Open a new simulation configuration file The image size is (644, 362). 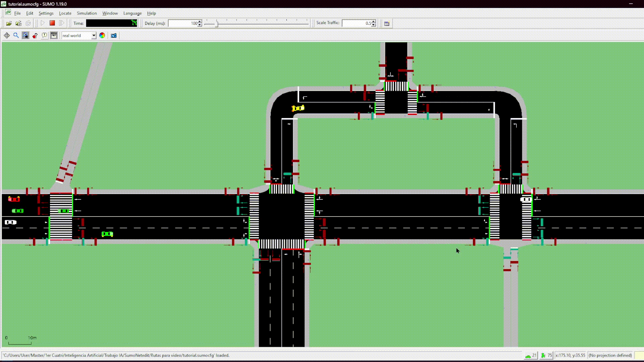(x=9, y=23)
